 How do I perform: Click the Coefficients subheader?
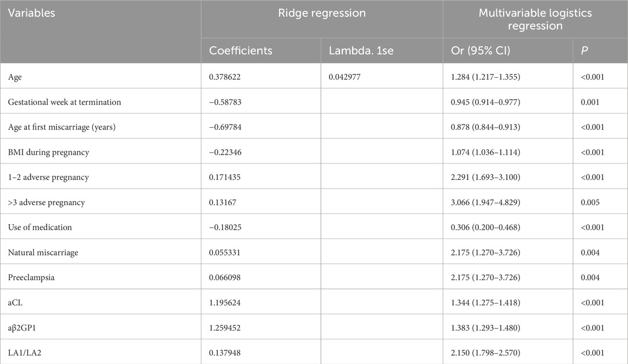click(241, 50)
